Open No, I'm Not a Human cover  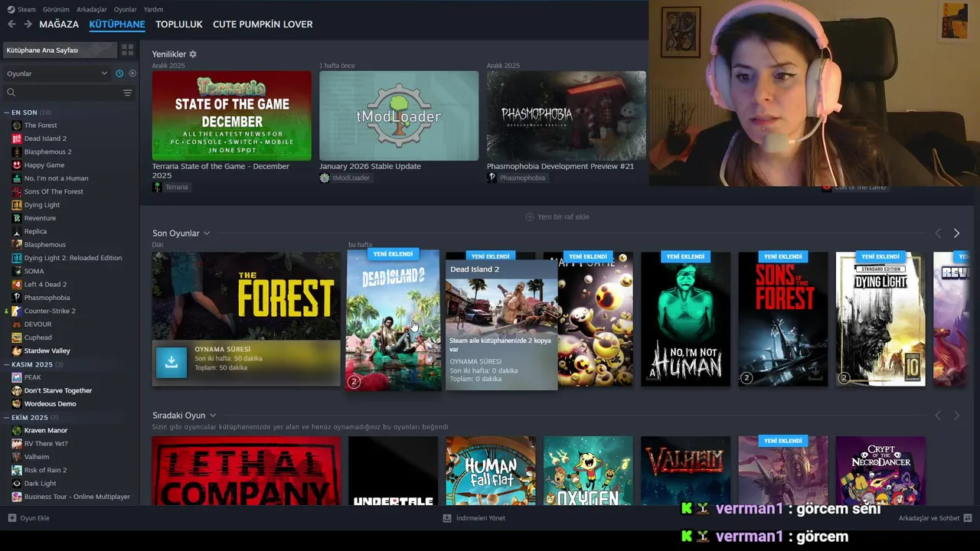pyautogui.click(x=685, y=319)
